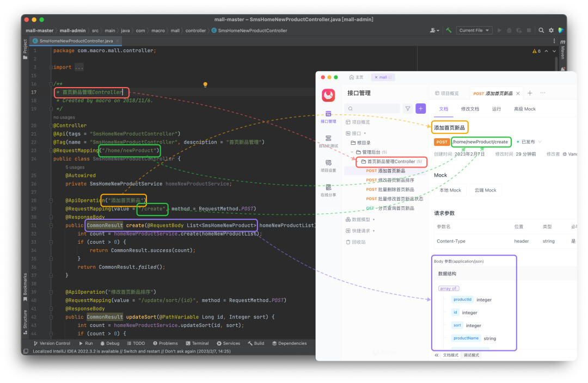Open IDE settings with the gear icon

[x=551, y=30]
